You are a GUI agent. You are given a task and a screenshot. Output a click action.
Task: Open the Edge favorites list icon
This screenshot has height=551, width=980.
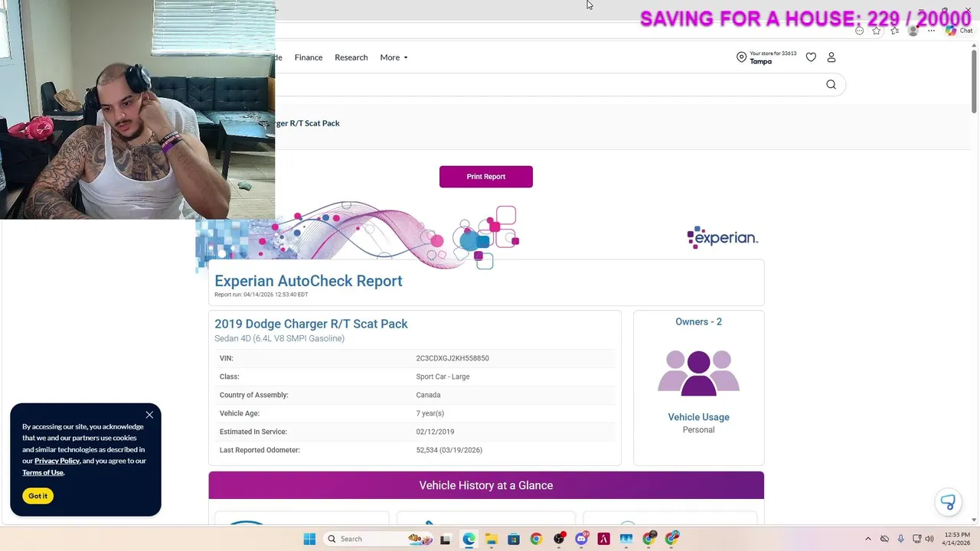[894, 31]
